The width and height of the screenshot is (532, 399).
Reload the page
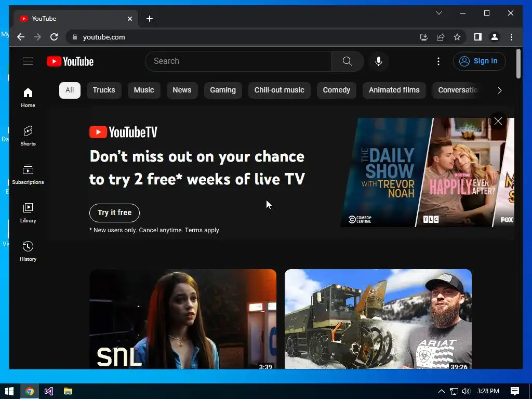(54, 37)
